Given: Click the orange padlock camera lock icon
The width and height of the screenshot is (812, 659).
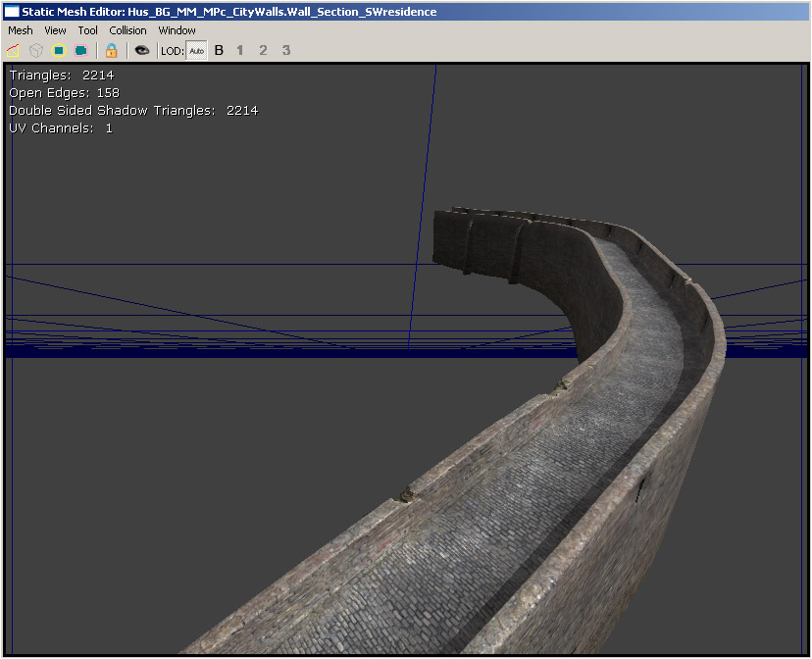Looking at the screenshot, I should (111, 50).
